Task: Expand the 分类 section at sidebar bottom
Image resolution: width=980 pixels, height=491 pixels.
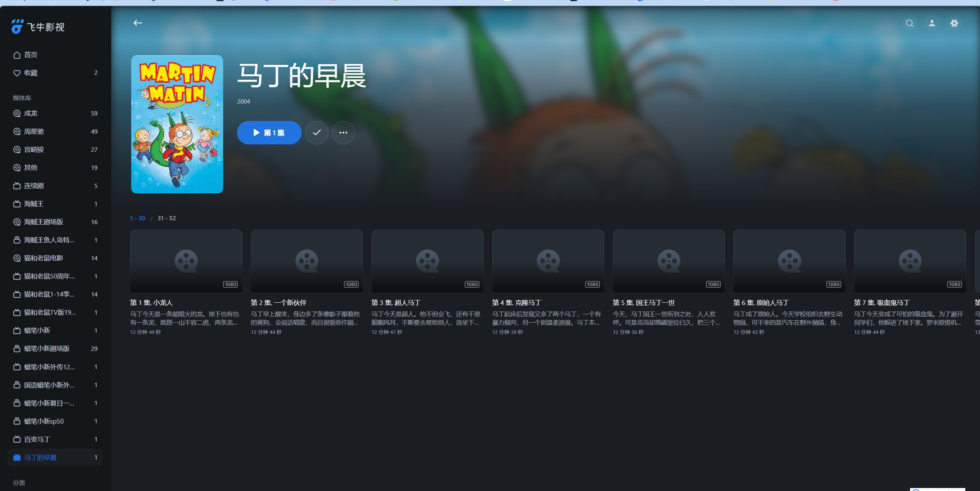Action: click(19, 483)
